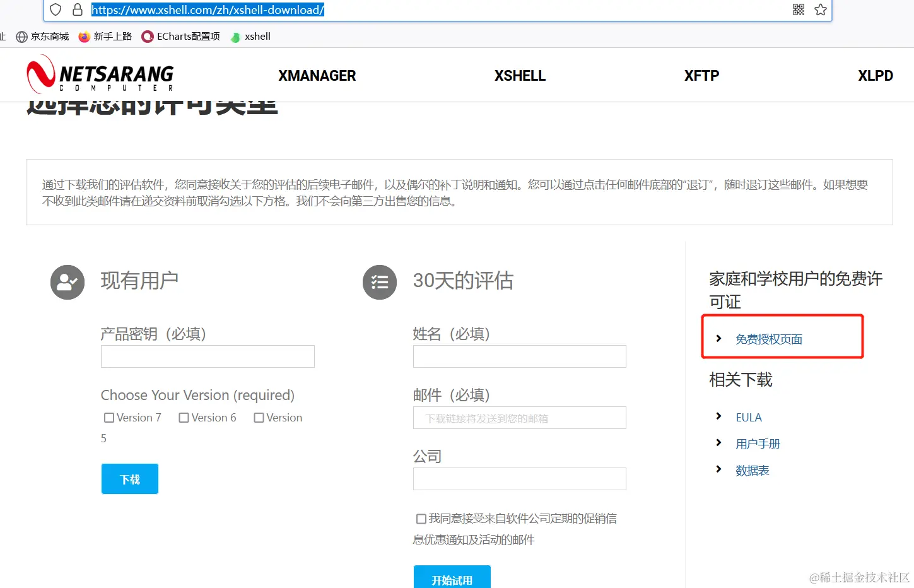Click the address bar URL
The width and height of the screenshot is (914, 588).
click(208, 9)
